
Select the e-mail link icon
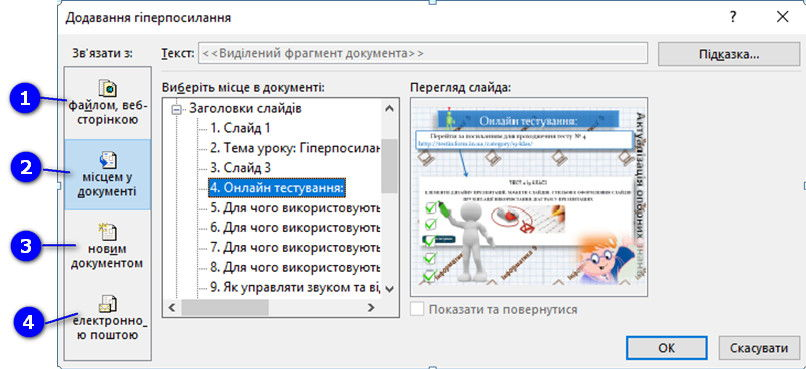coord(108,304)
